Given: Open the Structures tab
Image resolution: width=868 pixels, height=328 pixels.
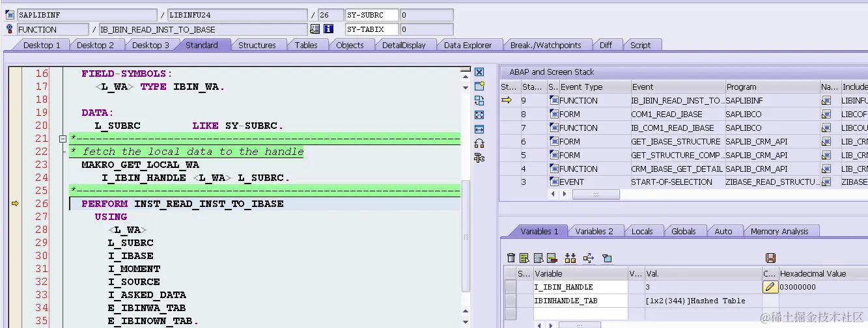Looking at the screenshot, I should point(257,45).
